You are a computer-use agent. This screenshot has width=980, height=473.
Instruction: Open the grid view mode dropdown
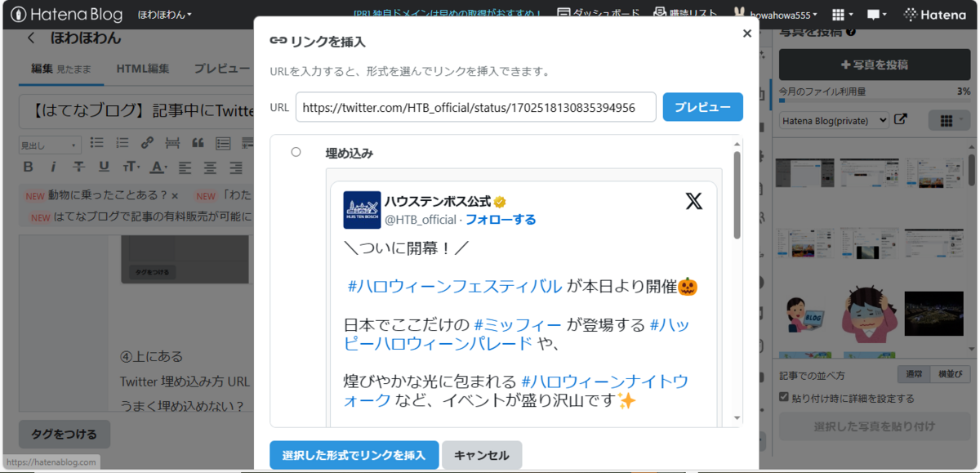pos(950,120)
